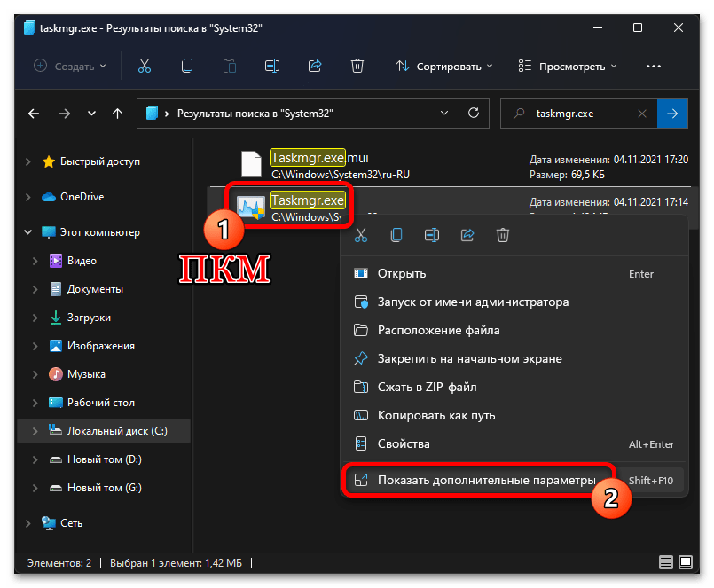This screenshot has width=714, height=588.
Task: Choose Свойства from the context menu
Action: click(514, 443)
